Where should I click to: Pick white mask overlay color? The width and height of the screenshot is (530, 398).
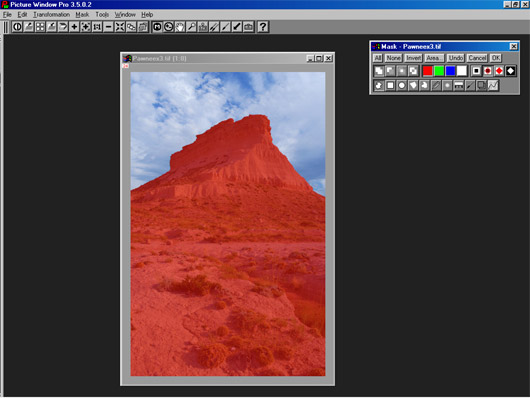tap(462, 71)
